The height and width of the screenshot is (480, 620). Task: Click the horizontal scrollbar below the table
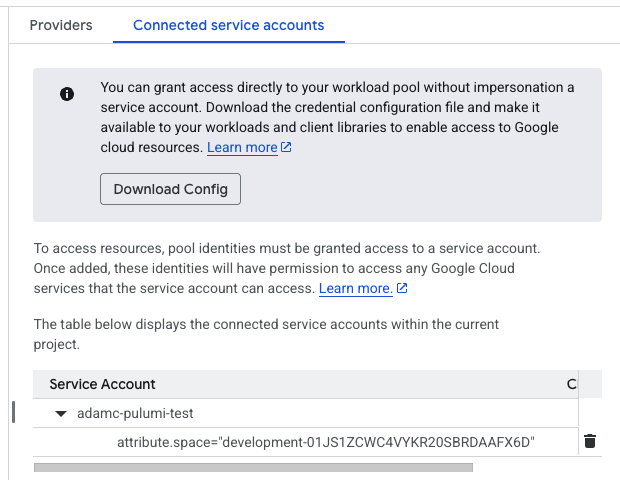pos(253,466)
